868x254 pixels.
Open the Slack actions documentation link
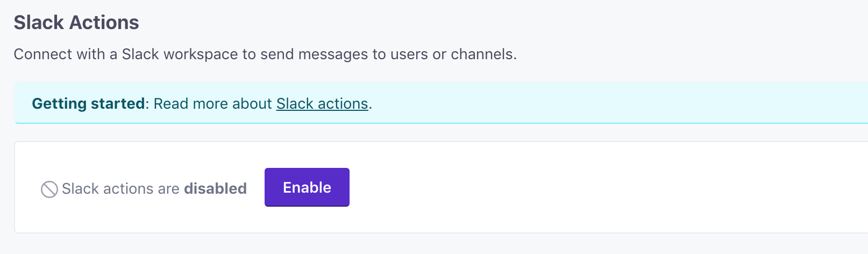pos(322,103)
